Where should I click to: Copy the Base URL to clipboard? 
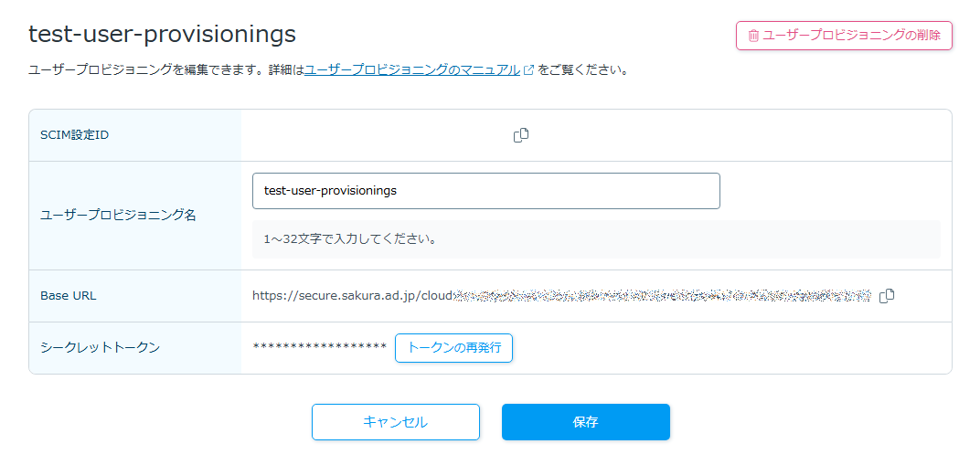(x=886, y=296)
